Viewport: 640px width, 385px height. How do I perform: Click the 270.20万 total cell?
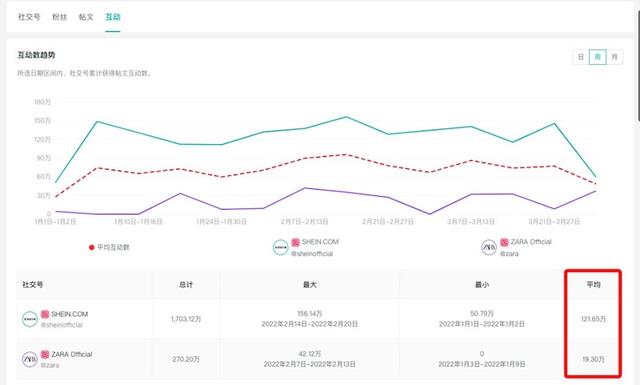pyautogui.click(x=186, y=359)
